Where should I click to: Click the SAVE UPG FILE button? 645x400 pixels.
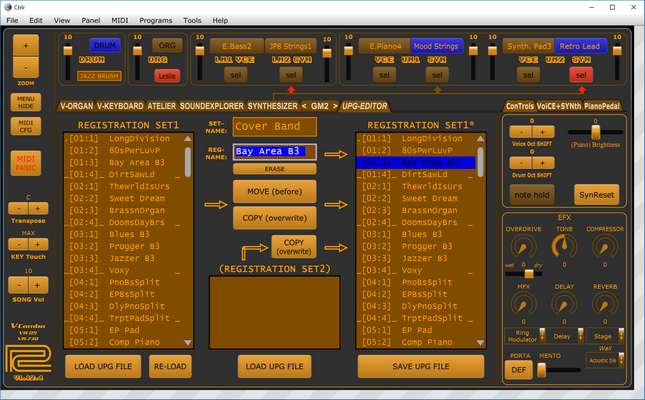(421, 366)
